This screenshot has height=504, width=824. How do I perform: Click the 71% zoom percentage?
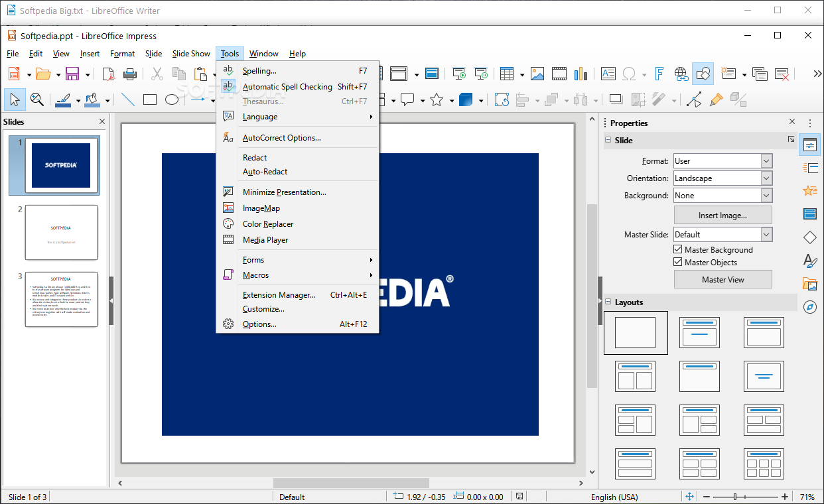[x=807, y=497]
